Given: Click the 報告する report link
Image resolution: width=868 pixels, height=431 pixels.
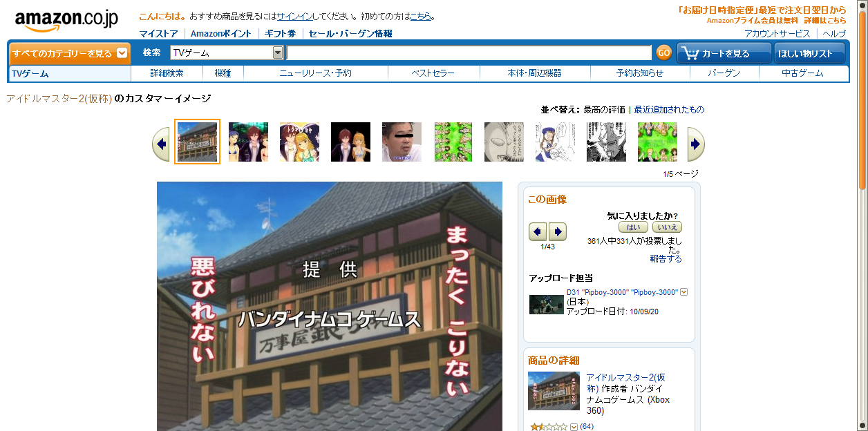Looking at the screenshot, I should (x=666, y=258).
